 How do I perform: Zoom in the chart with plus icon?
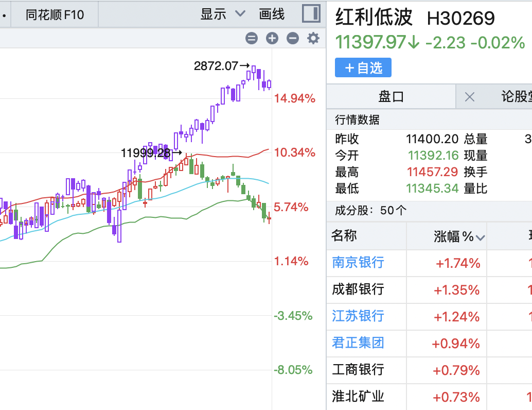(x=272, y=38)
